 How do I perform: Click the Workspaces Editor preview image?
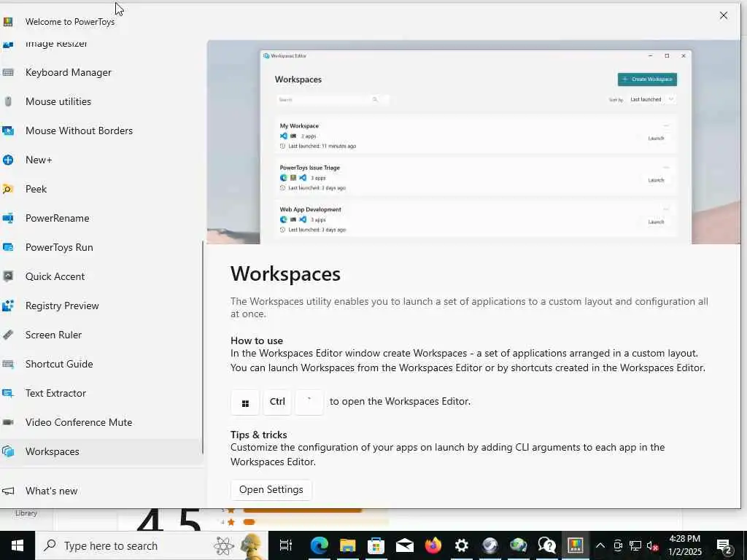click(x=473, y=142)
